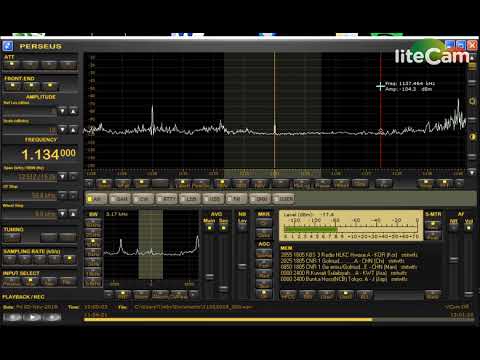Image resolution: width=480 pixels, height=360 pixels.
Task: Toggle the third Front-End button
Action: click(x=50, y=86)
